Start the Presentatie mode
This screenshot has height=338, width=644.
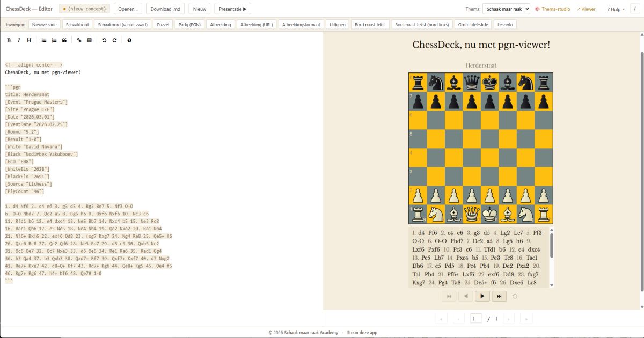(232, 9)
